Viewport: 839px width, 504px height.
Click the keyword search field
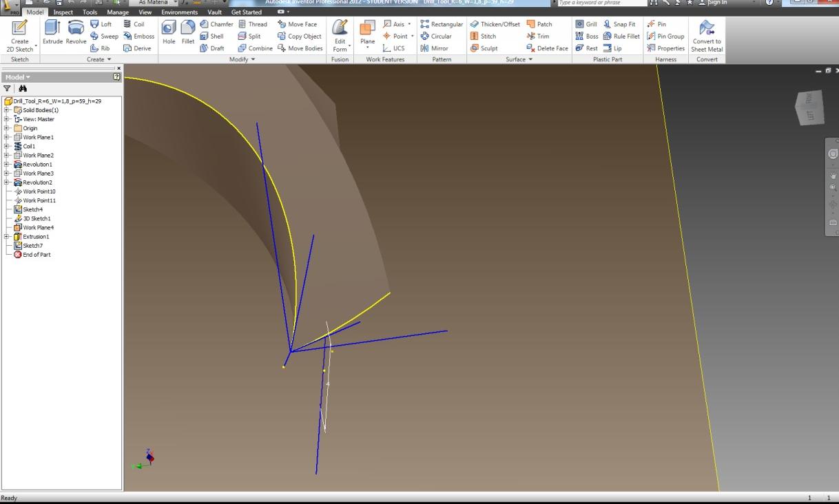(601, 3)
